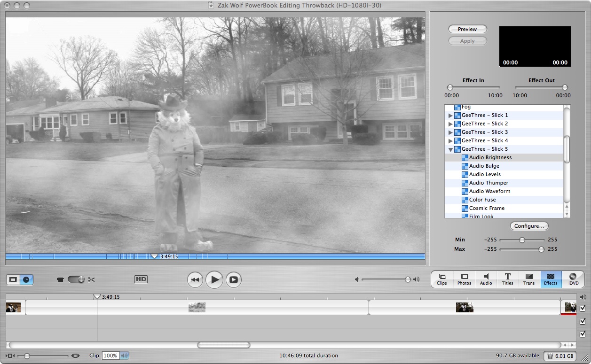Click the HD format indicator icon
The width and height of the screenshot is (591, 364).
(x=141, y=279)
